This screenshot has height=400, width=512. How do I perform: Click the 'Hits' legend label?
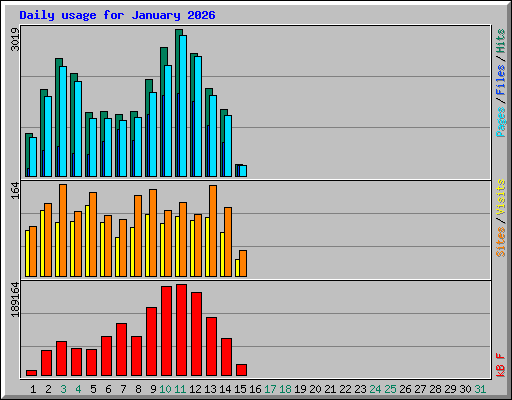tap(500, 41)
